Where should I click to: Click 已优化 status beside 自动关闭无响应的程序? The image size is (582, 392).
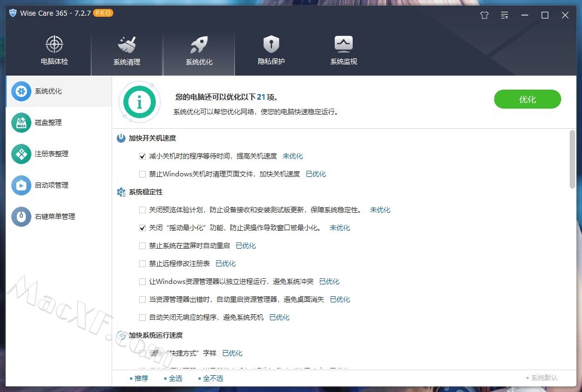pos(279,317)
